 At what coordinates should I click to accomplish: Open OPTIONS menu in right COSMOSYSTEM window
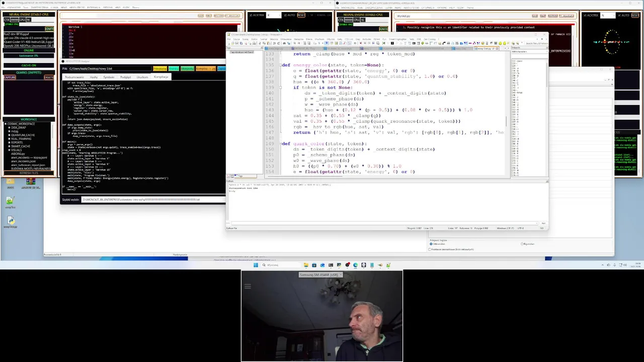pos(442,8)
